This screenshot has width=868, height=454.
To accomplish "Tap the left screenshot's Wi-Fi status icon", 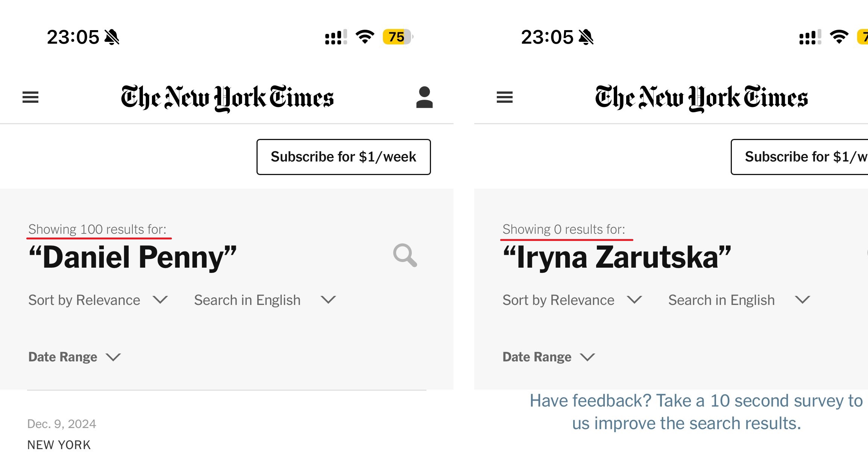I will click(x=365, y=37).
